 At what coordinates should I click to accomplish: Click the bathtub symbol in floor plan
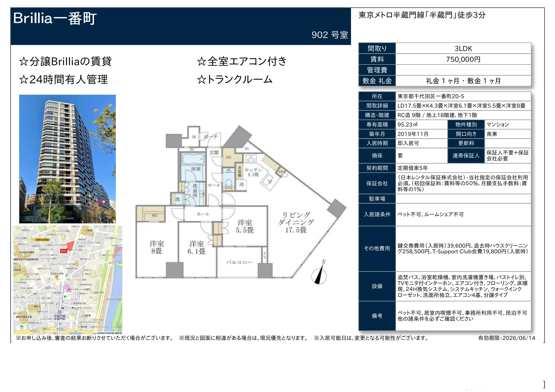click(x=193, y=159)
